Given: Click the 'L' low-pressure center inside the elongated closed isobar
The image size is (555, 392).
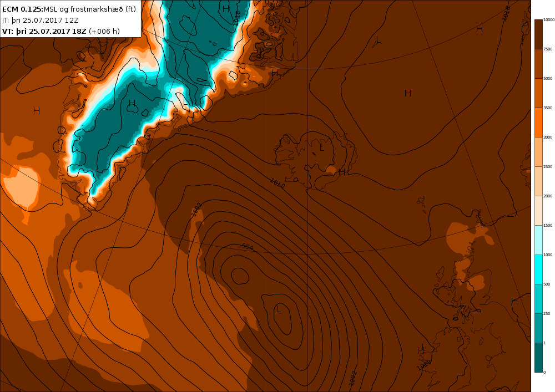Looking at the screenshot, I should [279, 309].
